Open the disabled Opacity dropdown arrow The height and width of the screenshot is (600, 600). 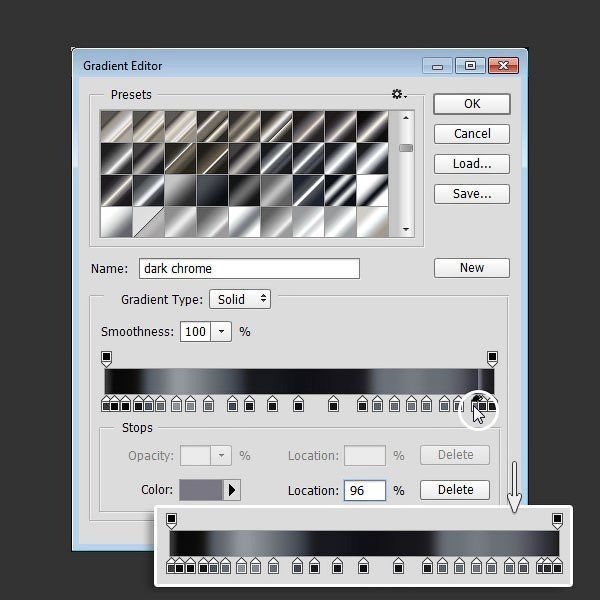coord(221,455)
